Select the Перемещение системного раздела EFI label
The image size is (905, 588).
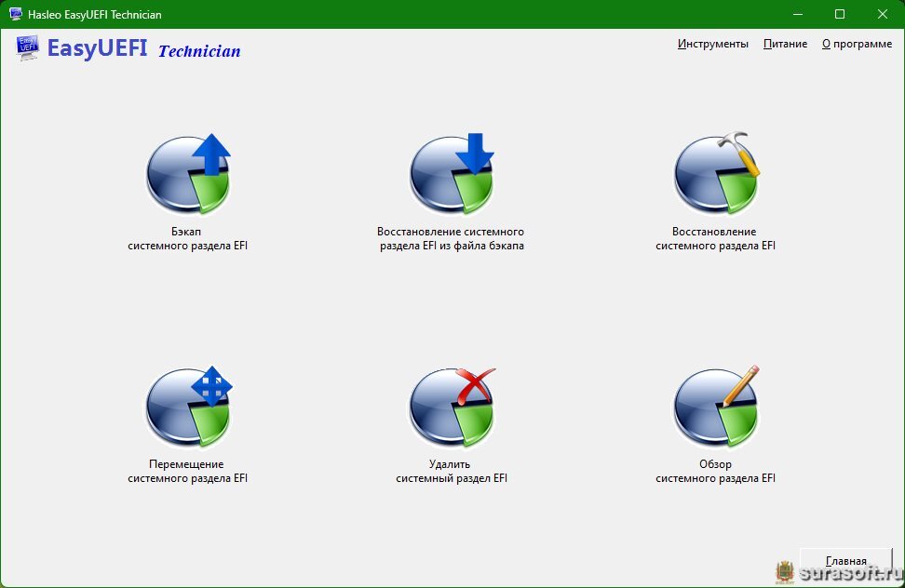coord(187,471)
